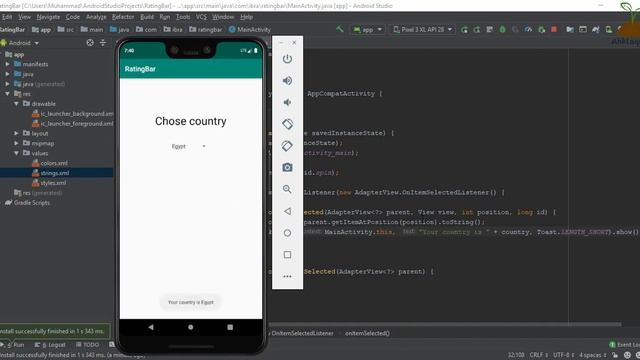Click the Stop red square icon

pyautogui.click(x=554, y=29)
